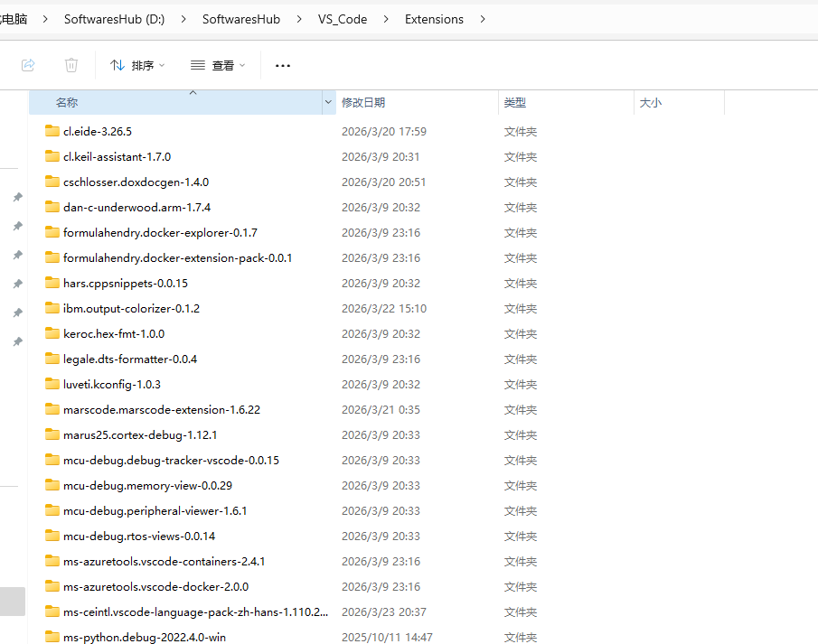Select the ms-azuretools.vscode-docker-2.0.0 folder icon
This screenshot has height=644, width=818.
(52, 586)
